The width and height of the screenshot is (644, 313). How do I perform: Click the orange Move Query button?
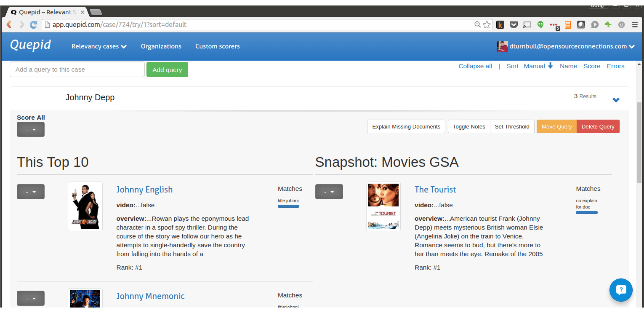(556, 126)
